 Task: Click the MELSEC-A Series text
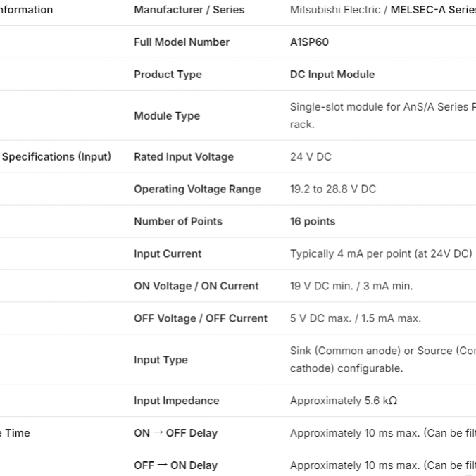coord(432,10)
